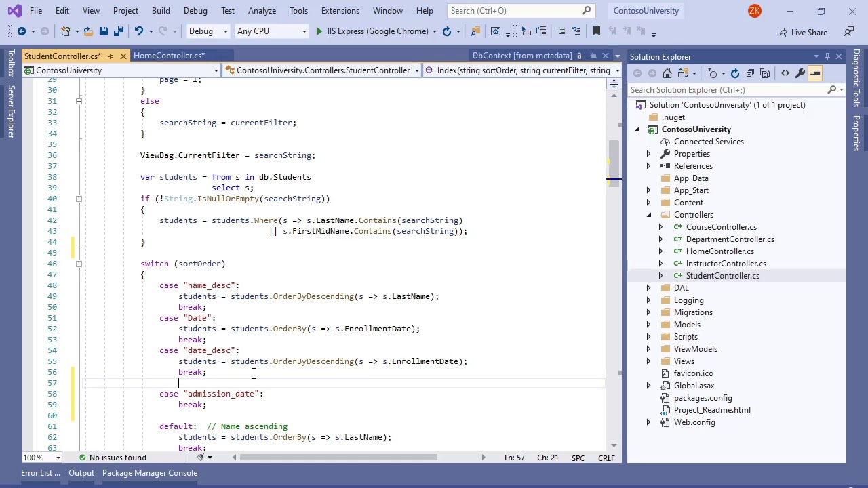Click the Live Share button

tap(803, 32)
